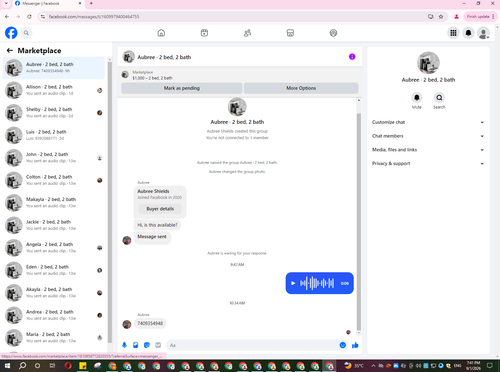Screen dimensions: 500x372
Task: Open the Shelby - 2 bed, 2 bath chat
Action: pos(54,113)
